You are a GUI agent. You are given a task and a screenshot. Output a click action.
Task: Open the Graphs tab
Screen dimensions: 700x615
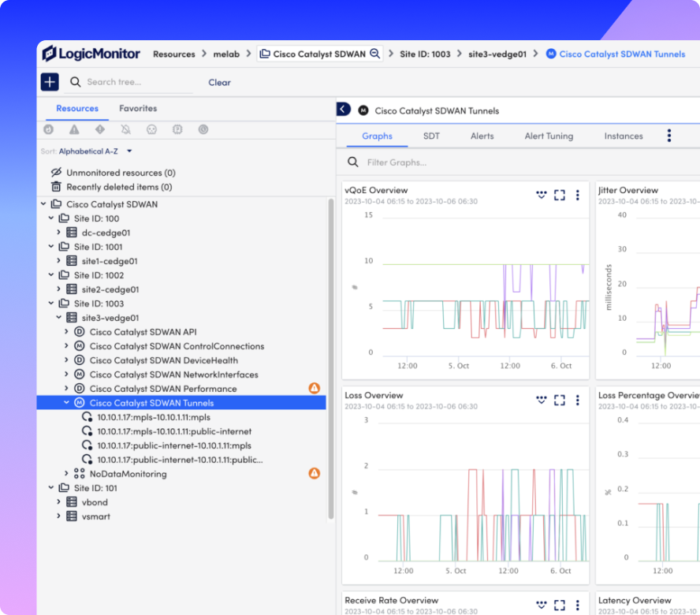pyautogui.click(x=378, y=136)
